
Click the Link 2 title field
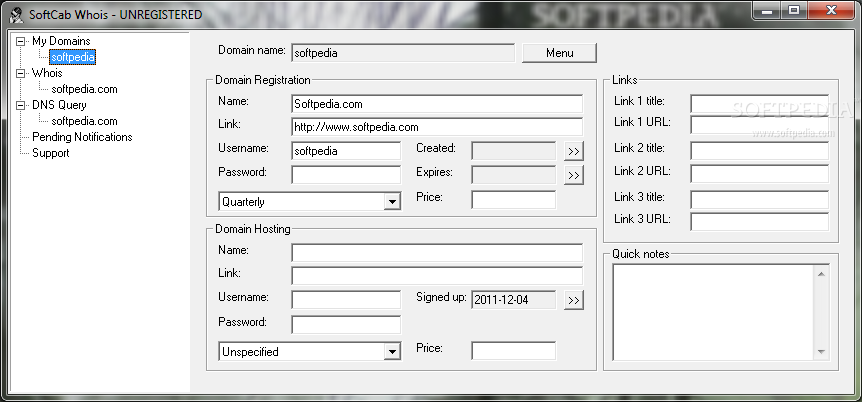click(759, 151)
